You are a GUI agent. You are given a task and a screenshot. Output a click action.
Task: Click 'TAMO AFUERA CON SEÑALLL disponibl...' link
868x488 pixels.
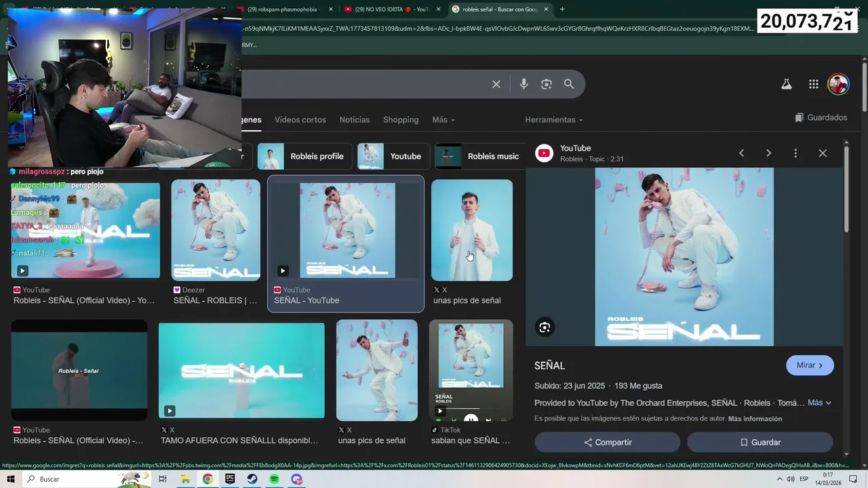point(239,441)
